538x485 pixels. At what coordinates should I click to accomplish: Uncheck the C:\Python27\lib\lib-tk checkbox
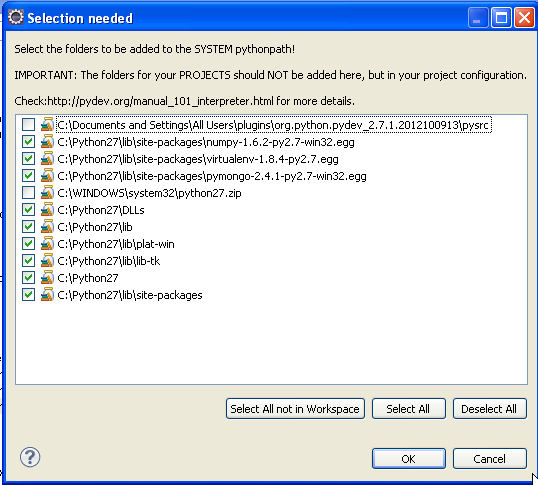click(28, 261)
